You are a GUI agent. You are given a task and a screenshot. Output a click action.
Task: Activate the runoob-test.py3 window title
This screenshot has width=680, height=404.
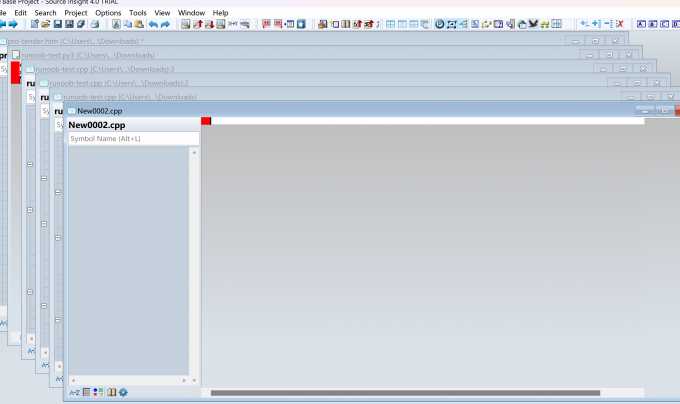88,55
